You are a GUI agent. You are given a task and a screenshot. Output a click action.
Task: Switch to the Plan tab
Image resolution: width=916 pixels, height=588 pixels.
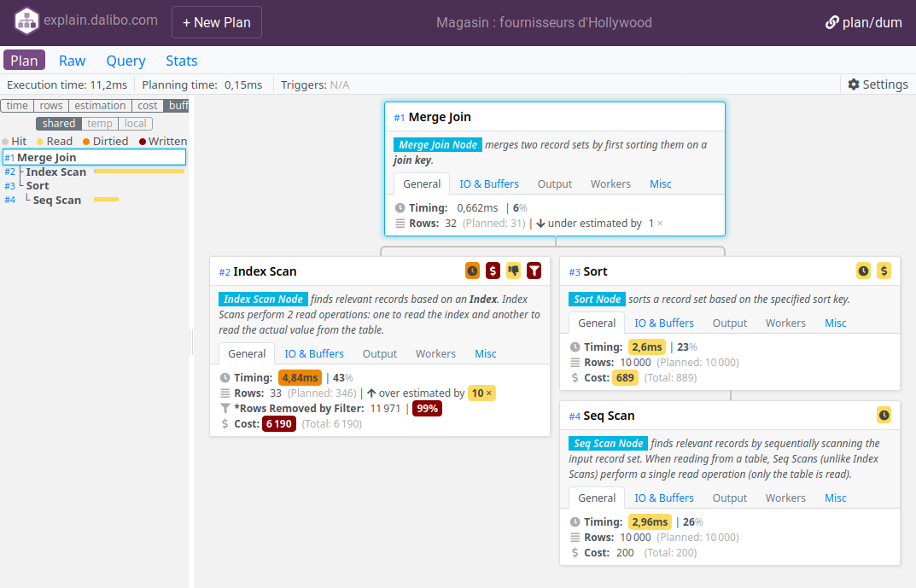(24, 61)
